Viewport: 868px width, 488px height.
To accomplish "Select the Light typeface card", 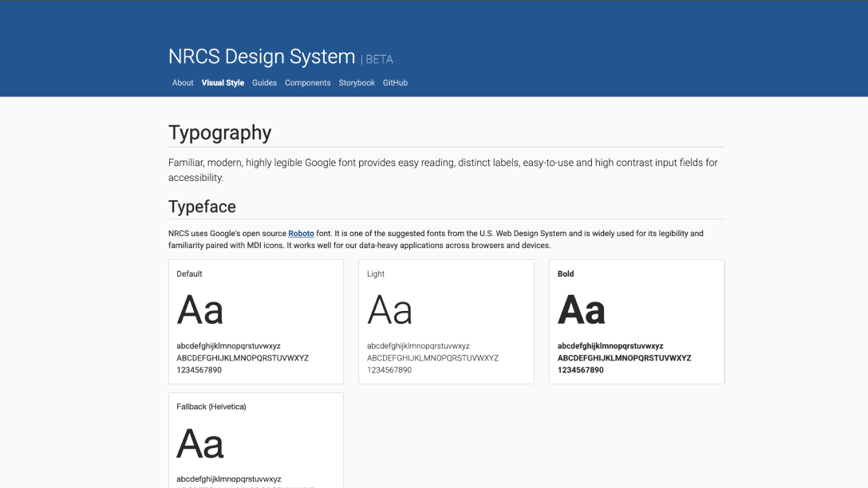I will (446, 321).
